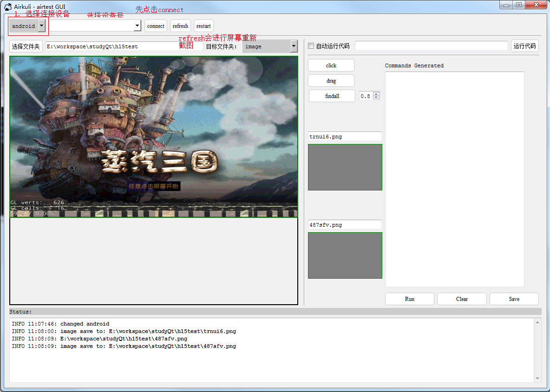The image size is (550, 392).
Task: Click refresh to retake the screenshot
Action: [180, 26]
